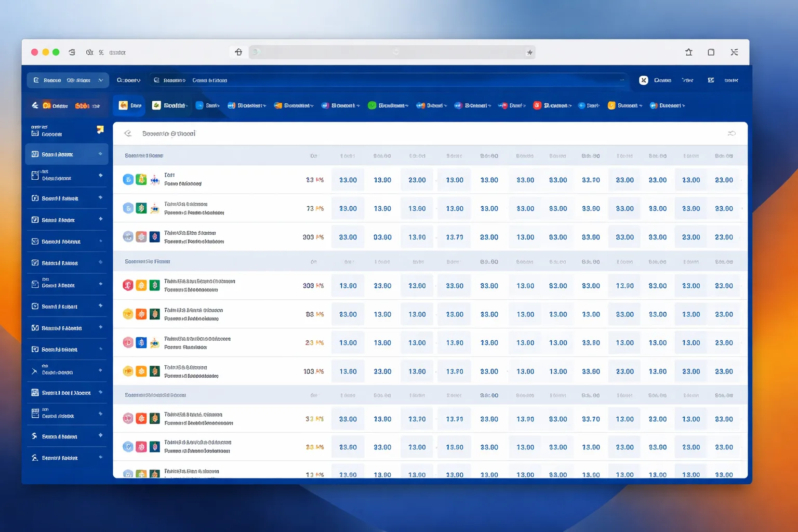The height and width of the screenshot is (532, 798).
Task: Click the back arrow in the white panel header
Action: tap(128, 134)
